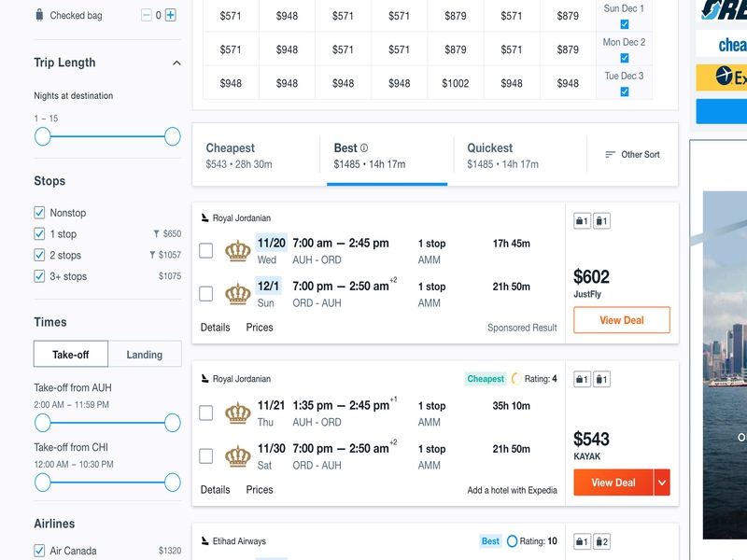Click the Royal Jordanian crown logo for 11/20
The image size is (747, 560).
point(238,251)
